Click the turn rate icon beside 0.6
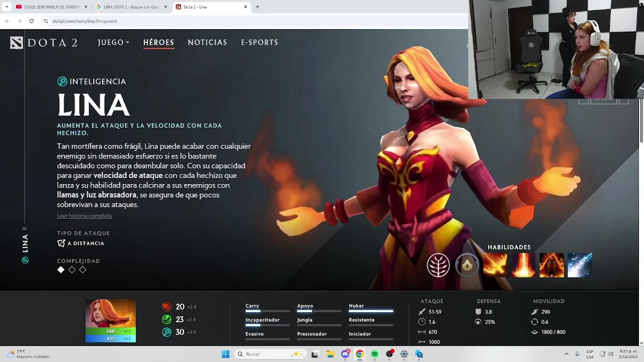Screen dimensions: 644x362 coord(535,322)
